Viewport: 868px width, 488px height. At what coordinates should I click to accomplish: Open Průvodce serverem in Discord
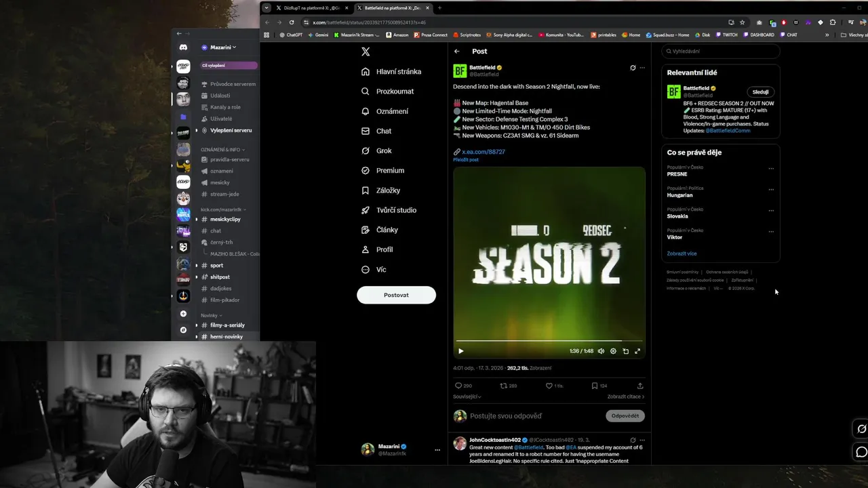coord(228,84)
